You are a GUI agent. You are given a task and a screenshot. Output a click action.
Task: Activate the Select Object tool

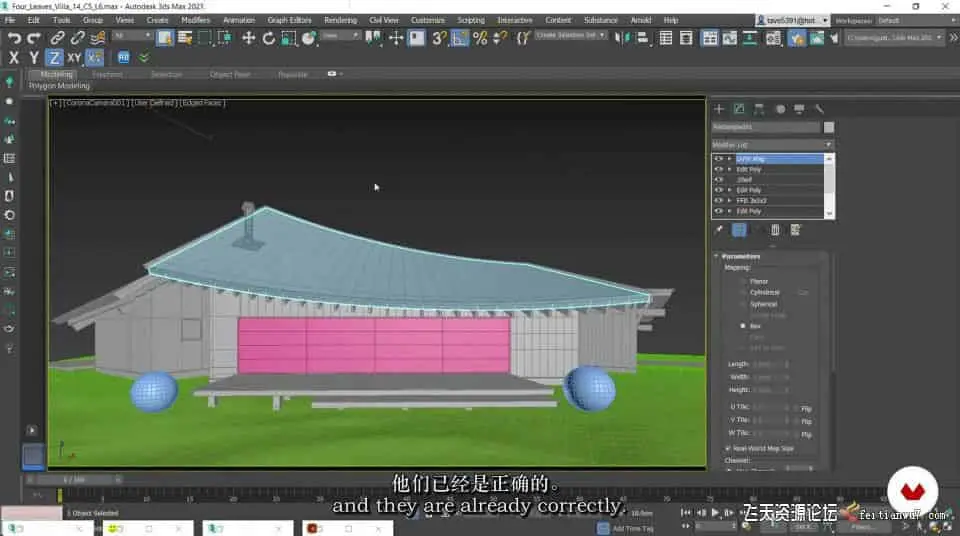(165, 38)
